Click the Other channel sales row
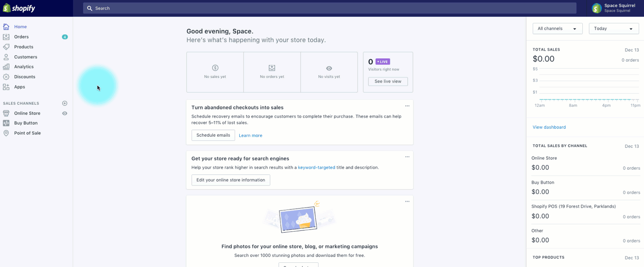Image resolution: width=644 pixels, height=267 pixels. (585, 237)
